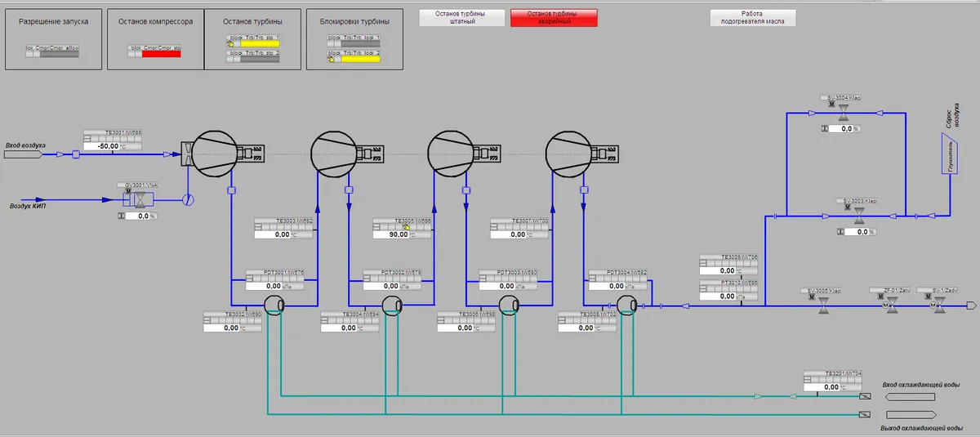Click the yellow block_Trb/Trb_lock_2 indicator bar
Image resolution: width=980 pixels, height=437 pixels.
coord(360,60)
